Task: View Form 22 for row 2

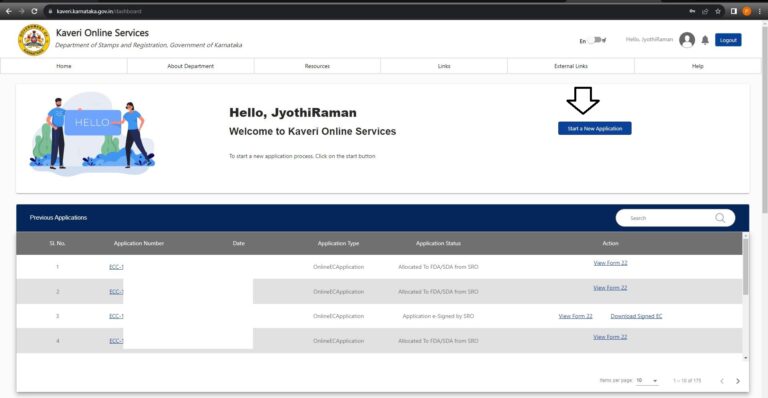Action: click(x=610, y=288)
